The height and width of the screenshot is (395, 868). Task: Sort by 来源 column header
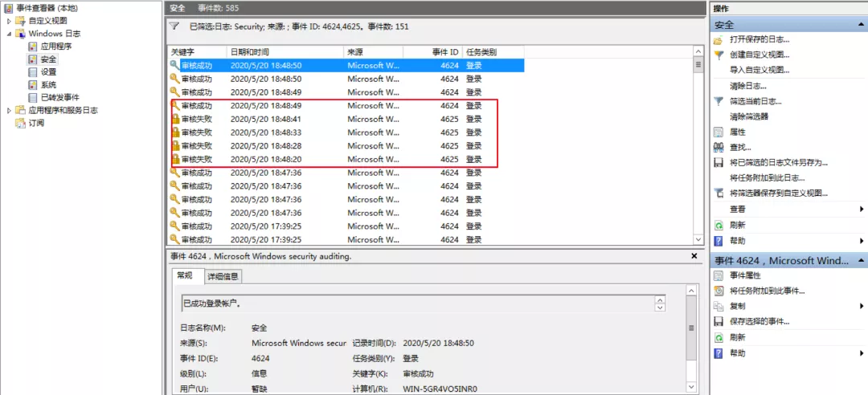[x=373, y=52]
